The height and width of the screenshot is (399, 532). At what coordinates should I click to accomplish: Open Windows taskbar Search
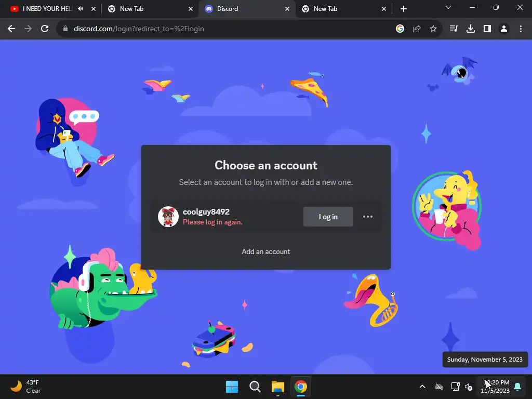[255, 387]
